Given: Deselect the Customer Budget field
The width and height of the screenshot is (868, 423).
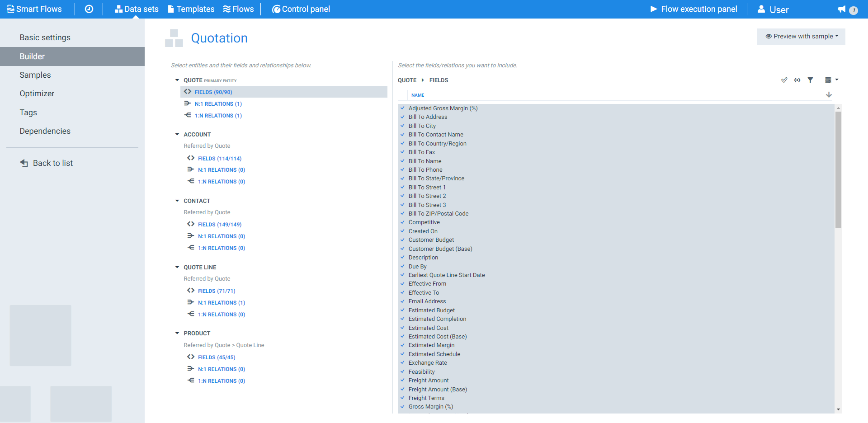Looking at the screenshot, I should [x=402, y=240].
